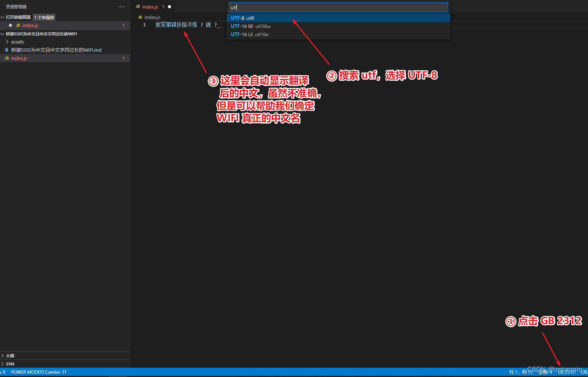The image size is (588, 377).
Task: Expand the SVN section
Action: coord(2,364)
